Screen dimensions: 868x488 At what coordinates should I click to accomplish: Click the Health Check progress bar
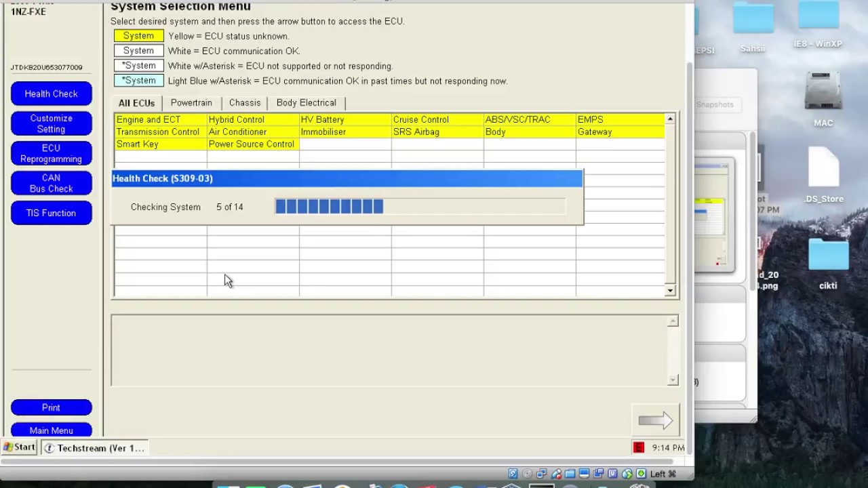pyautogui.click(x=420, y=207)
